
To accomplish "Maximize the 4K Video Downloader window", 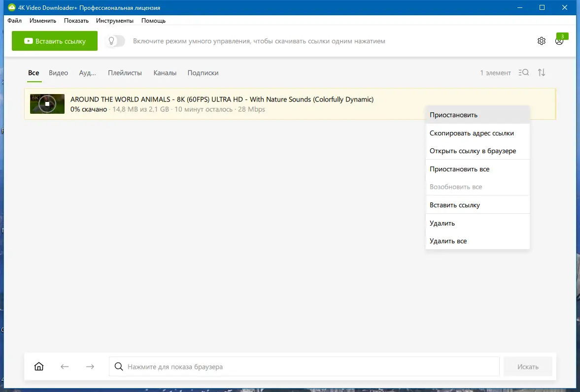I will [542, 7].
